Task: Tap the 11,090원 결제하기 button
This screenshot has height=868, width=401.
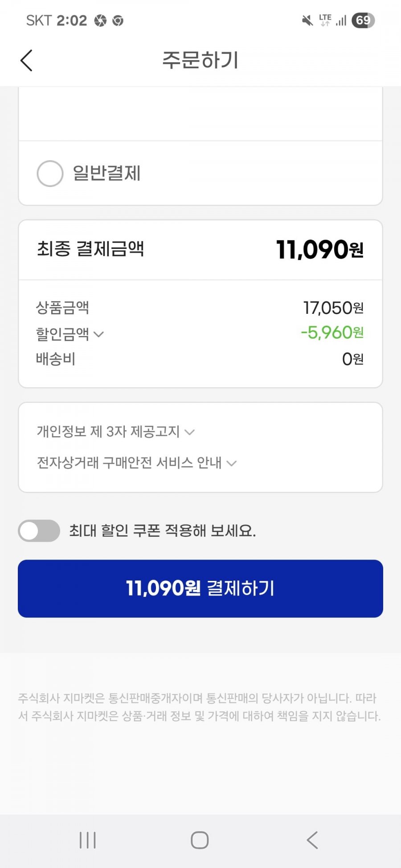Action: coord(200,588)
